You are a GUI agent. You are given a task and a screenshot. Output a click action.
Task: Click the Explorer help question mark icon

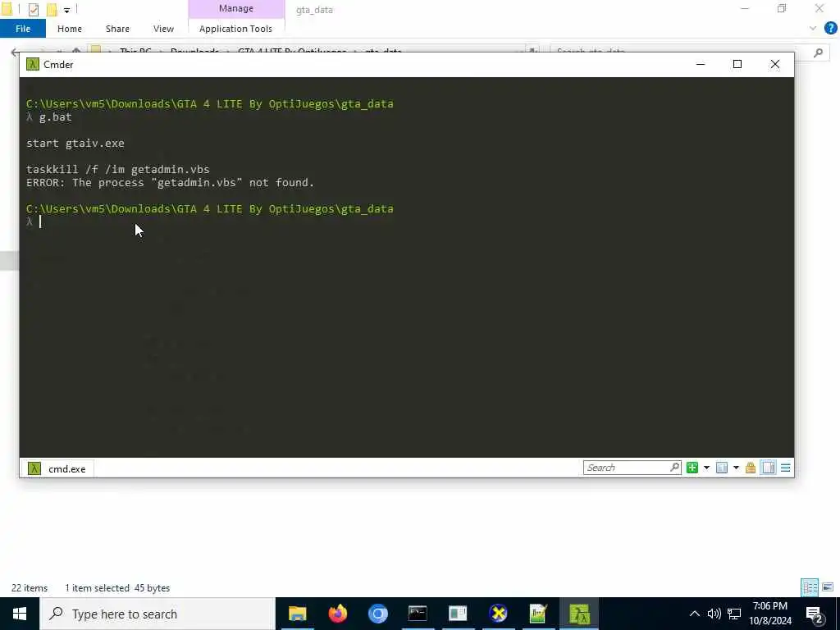click(830, 29)
